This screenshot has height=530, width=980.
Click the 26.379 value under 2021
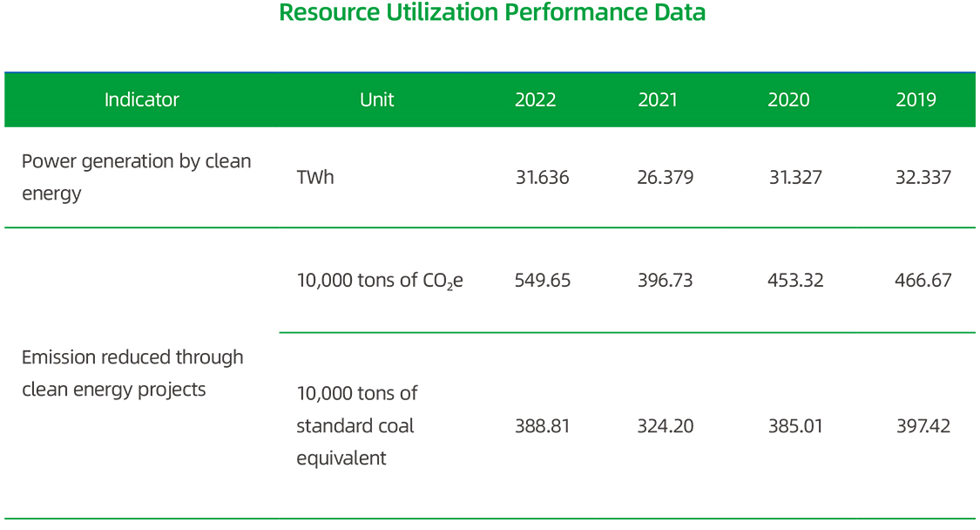(666, 178)
